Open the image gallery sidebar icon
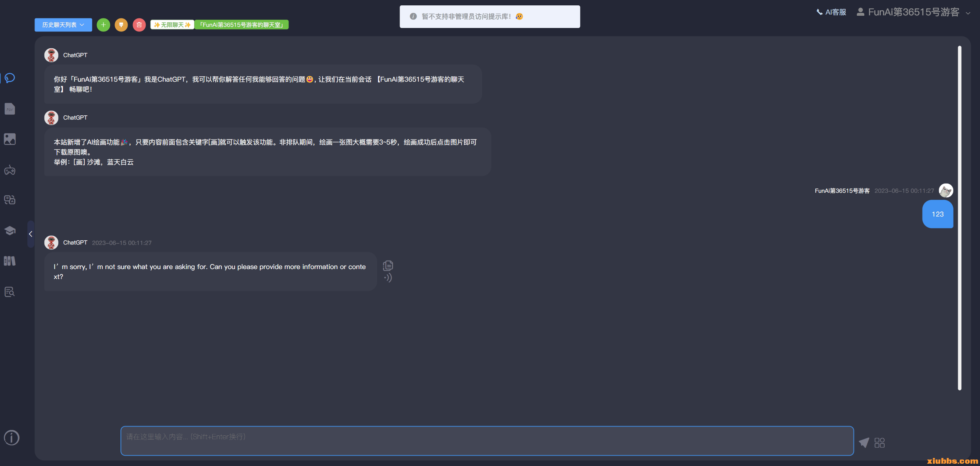The width and height of the screenshot is (980, 466). pyautogui.click(x=10, y=139)
